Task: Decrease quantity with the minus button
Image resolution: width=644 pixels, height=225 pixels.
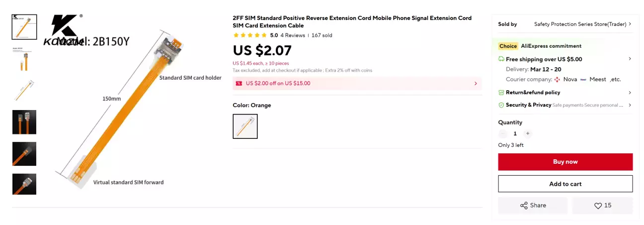Action: pos(503,133)
